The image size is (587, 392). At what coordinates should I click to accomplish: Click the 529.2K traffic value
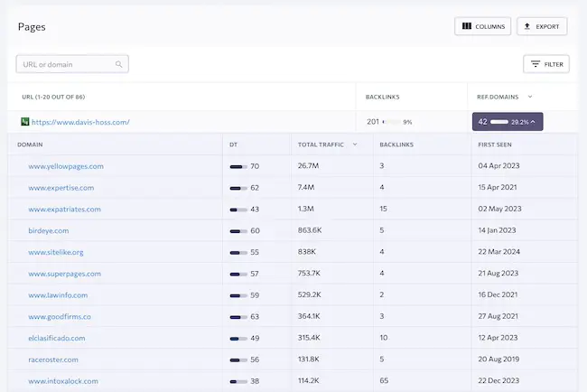[x=309, y=295]
